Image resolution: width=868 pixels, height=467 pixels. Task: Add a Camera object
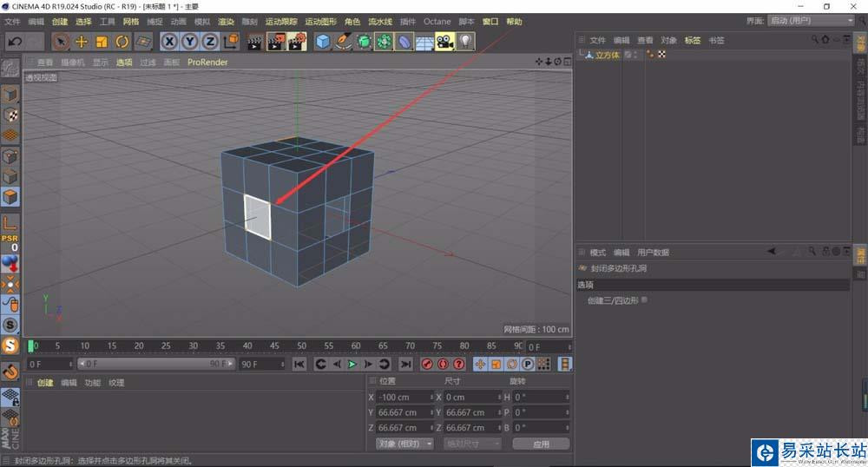[x=444, y=42]
